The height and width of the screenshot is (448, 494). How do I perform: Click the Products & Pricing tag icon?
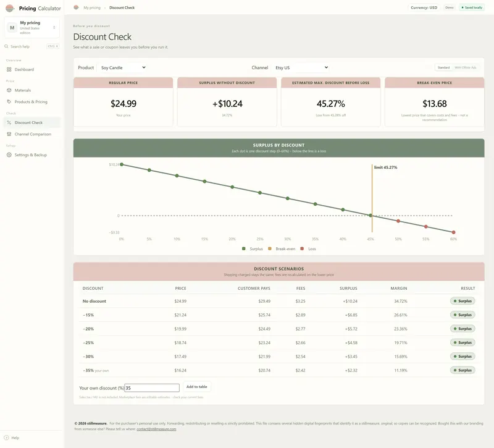pos(9,101)
